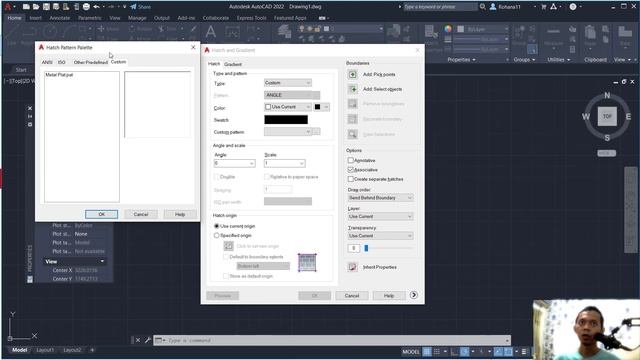Open the Angle dropdown
The image size is (640, 360).
(234, 163)
